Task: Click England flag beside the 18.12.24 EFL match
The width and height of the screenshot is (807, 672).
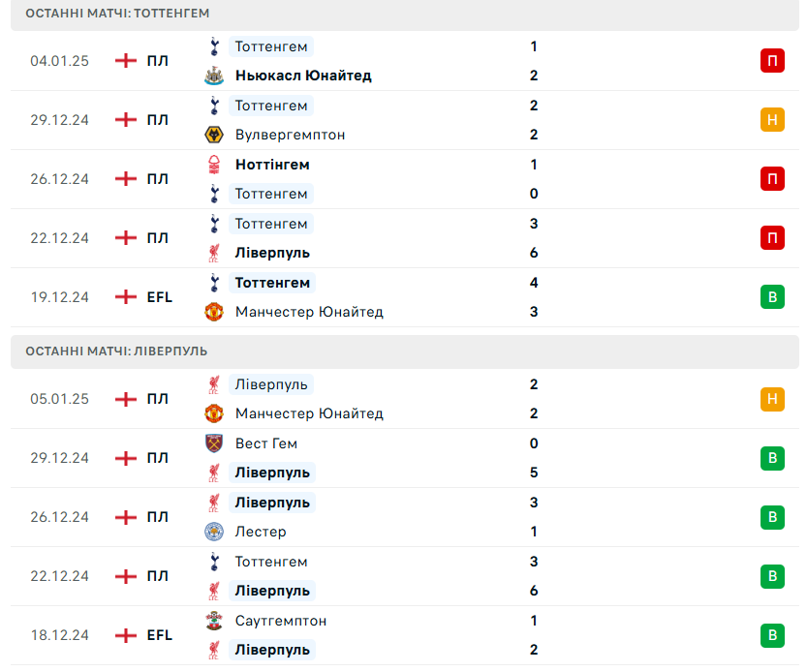Action: 125,635
